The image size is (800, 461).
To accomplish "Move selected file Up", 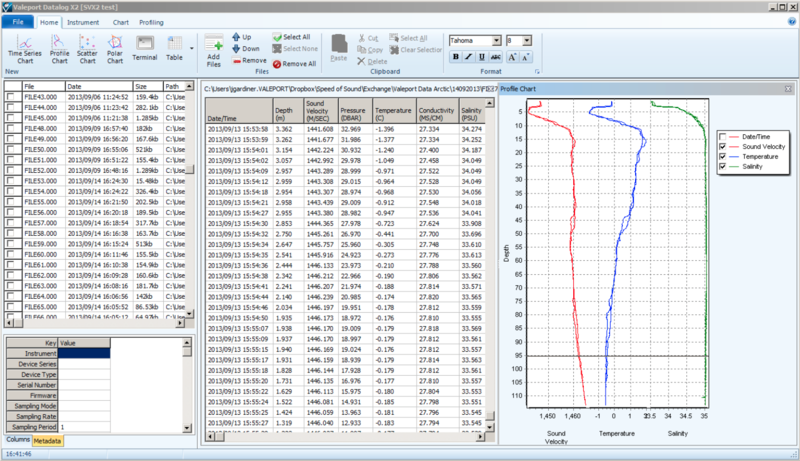I will coord(242,37).
